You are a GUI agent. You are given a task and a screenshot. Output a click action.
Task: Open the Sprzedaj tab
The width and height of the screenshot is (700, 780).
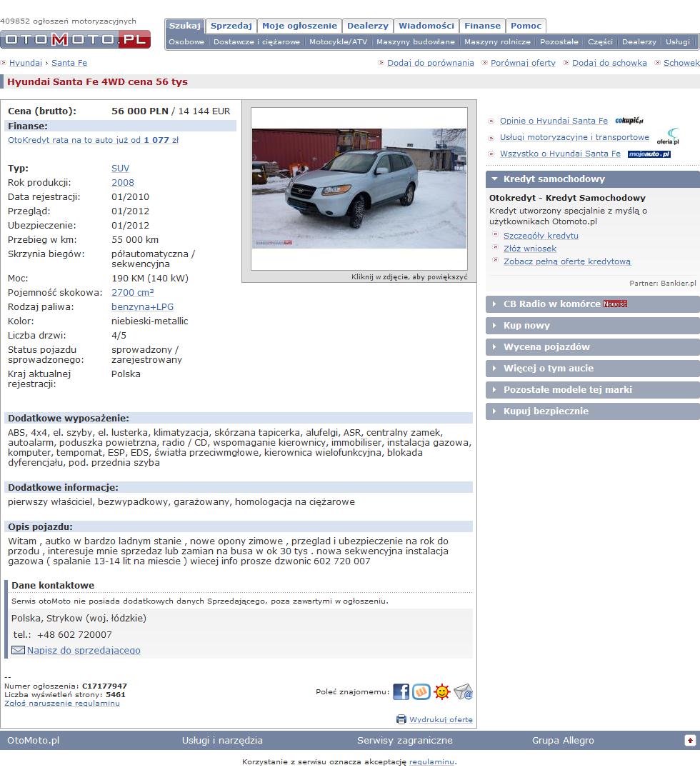[x=231, y=26]
